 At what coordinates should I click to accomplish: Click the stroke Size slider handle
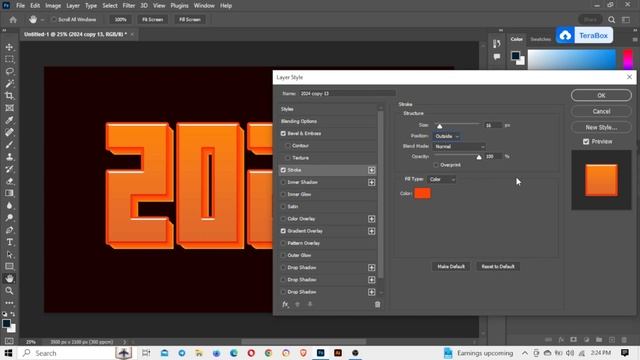(440, 126)
